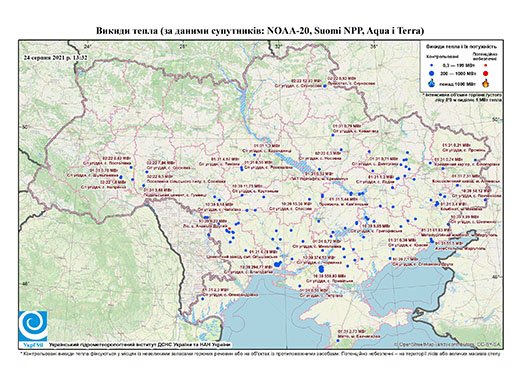Click the footnote text below the map
This screenshot has width=520, height=368.
pyautogui.click(x=260, y=353)
